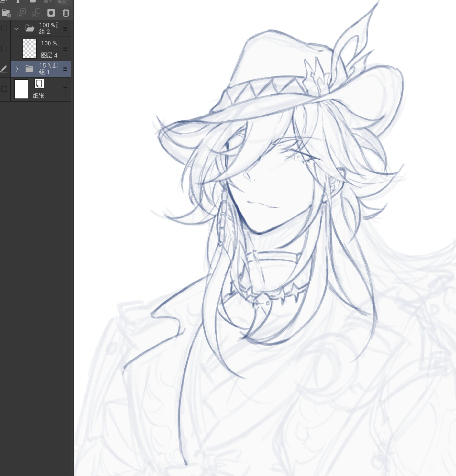Open the handle menu of 图层 4
Viewport: 456px width, 476px height.
click(65, 49)
